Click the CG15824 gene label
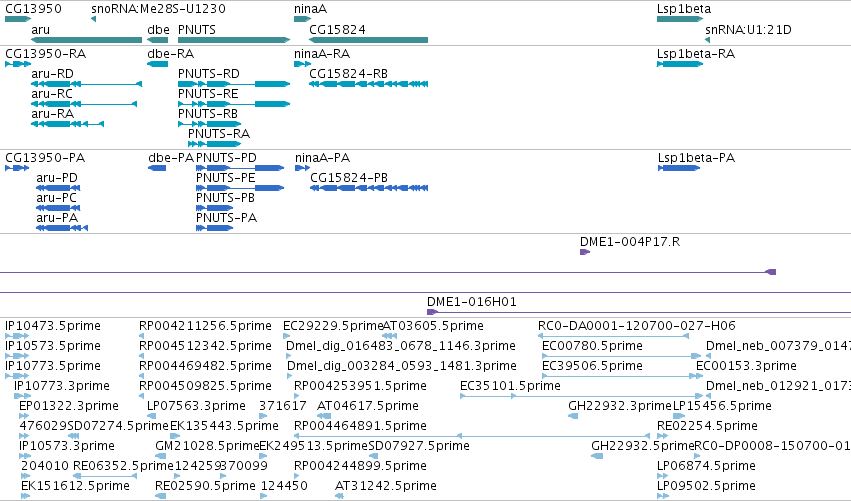The height and width of the screenshot is (501, 851). [338, 29]
